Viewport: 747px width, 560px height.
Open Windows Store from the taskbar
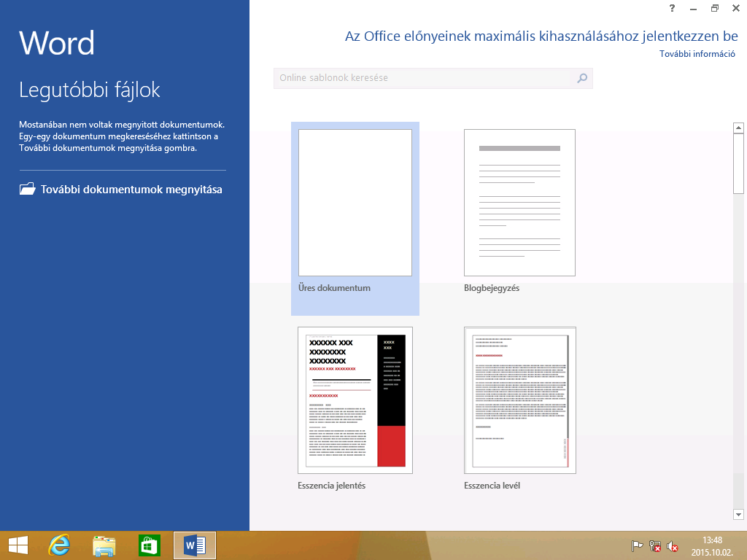pyautogui.click(x=149, y=545)
